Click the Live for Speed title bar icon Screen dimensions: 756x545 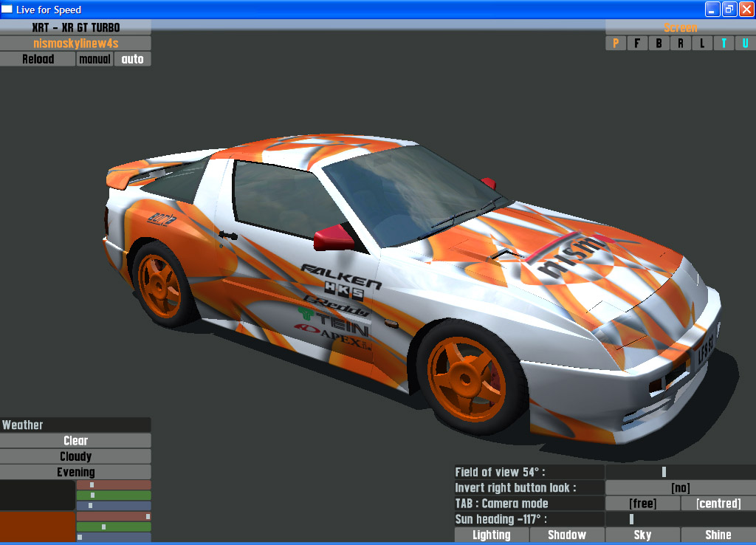tap(7, 9)
